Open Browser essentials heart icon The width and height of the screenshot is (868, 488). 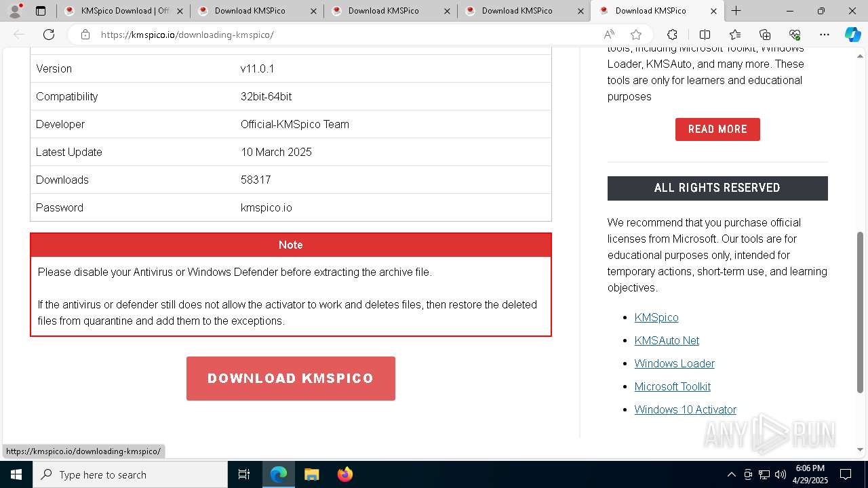(x=795, y=35)
